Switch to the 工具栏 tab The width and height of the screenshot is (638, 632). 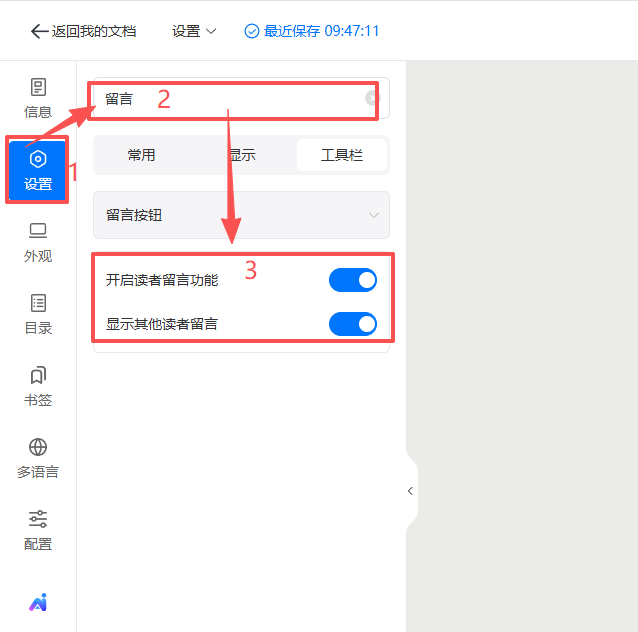click(341, 155)
